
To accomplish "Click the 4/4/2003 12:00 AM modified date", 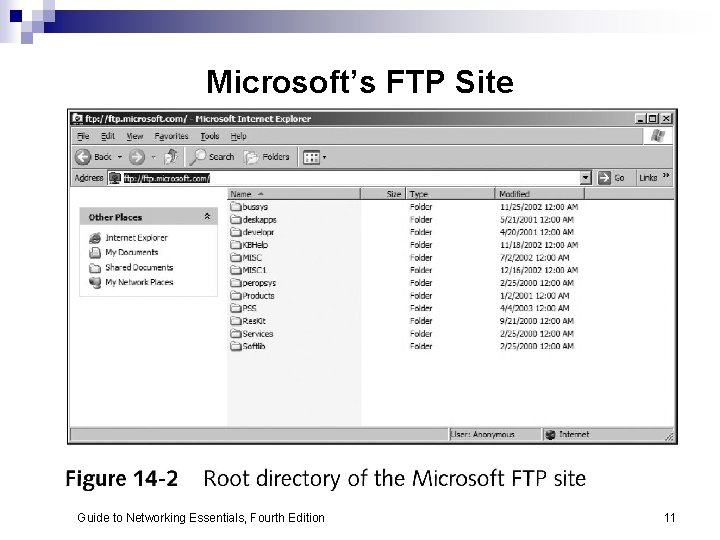I will point(534,308).
